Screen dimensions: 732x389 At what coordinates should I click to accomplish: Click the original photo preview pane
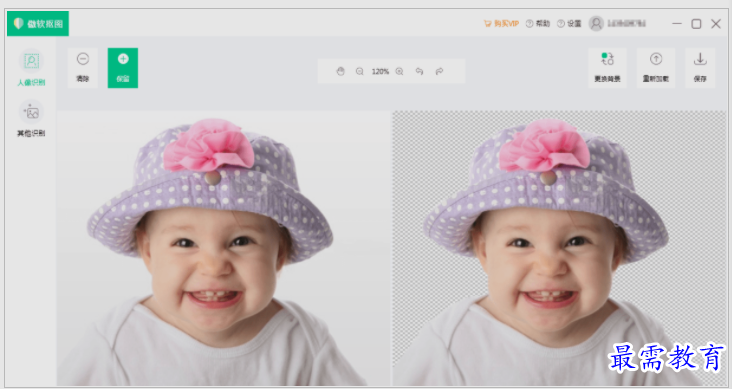click(224, 248)
